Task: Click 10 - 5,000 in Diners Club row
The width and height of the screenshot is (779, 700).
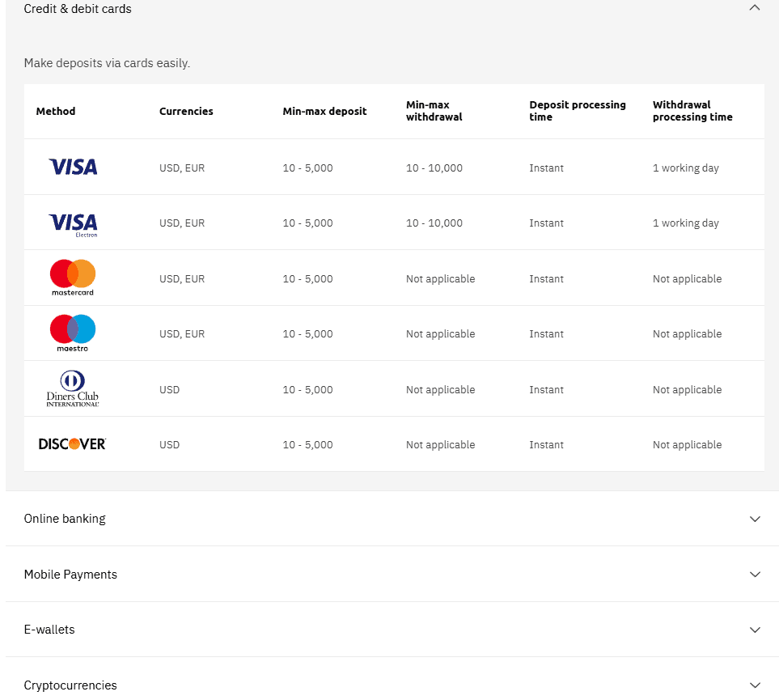Action: coord(307,390)
